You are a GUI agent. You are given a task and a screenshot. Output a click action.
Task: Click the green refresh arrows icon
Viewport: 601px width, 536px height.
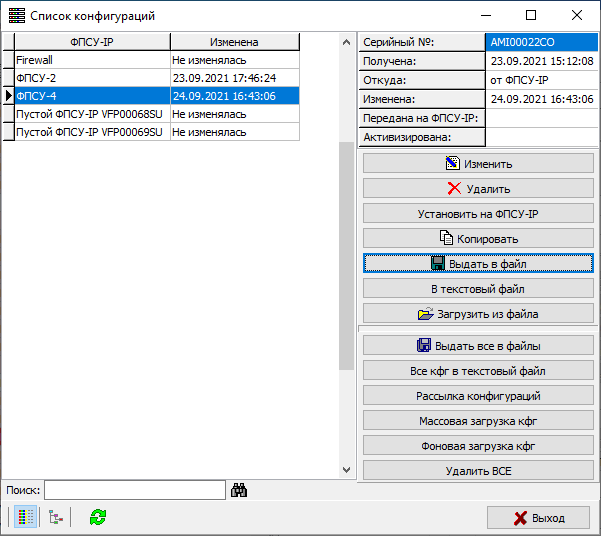pyautogui.click(x=97, y=517)
